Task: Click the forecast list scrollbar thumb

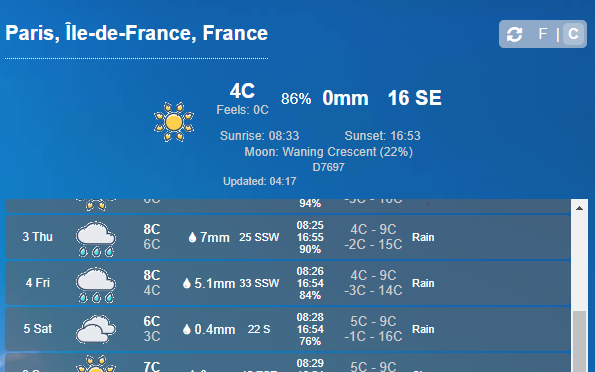Action: click(579, 341)
